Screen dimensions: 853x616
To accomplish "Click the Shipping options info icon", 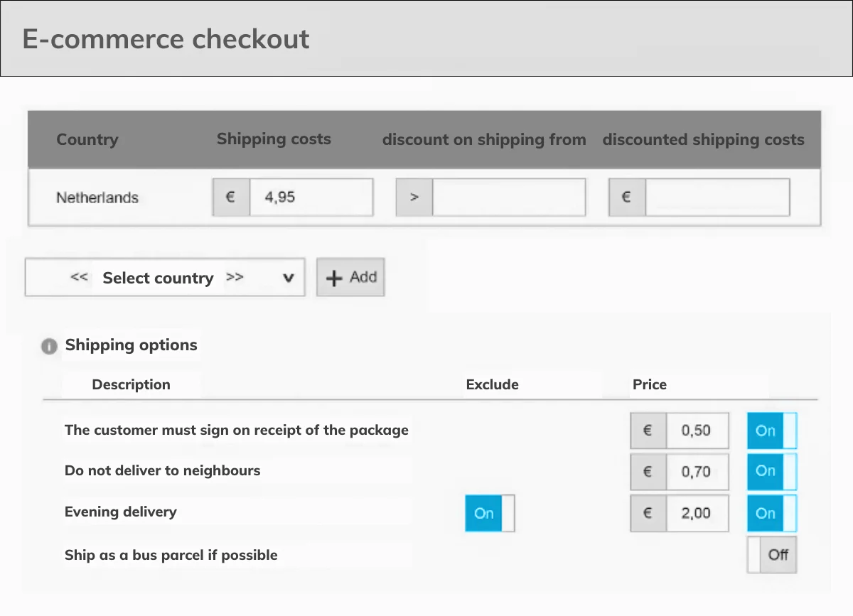I will pyautogui.click(x=49, y=347).
